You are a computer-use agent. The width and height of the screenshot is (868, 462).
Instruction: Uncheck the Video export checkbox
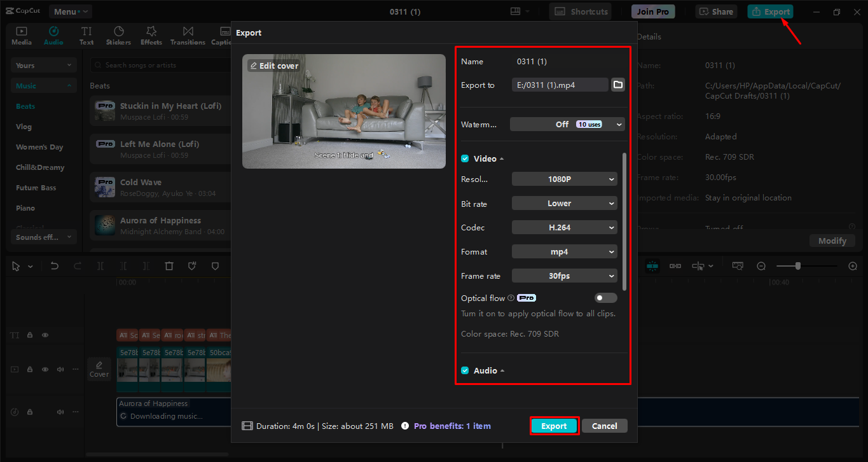465,158
